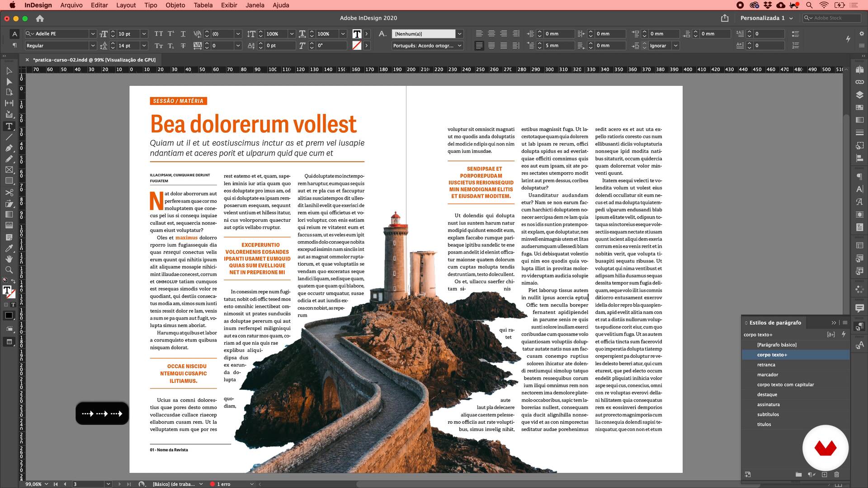Screen dimensions: 868x488
Task: Select the Pencil tool
Action: (9, 159)
